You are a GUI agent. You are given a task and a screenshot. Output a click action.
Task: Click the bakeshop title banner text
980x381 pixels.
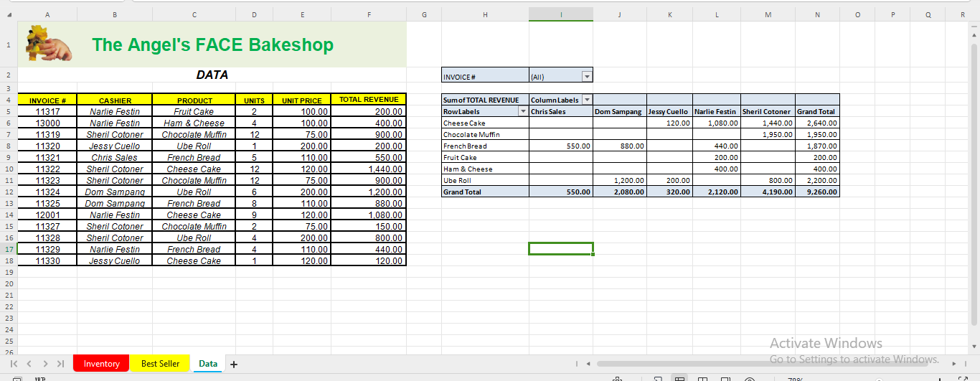212,44
